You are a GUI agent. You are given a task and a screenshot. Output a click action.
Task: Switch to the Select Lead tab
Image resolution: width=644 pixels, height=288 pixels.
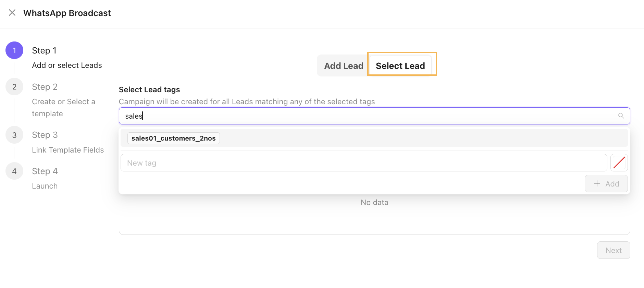(x=400, y=66)
